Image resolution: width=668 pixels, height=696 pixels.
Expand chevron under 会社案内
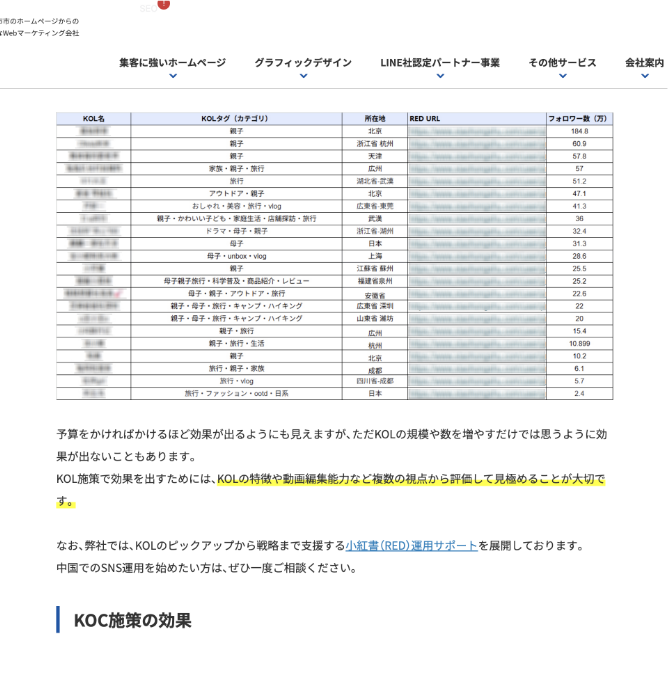coord(645,76)
